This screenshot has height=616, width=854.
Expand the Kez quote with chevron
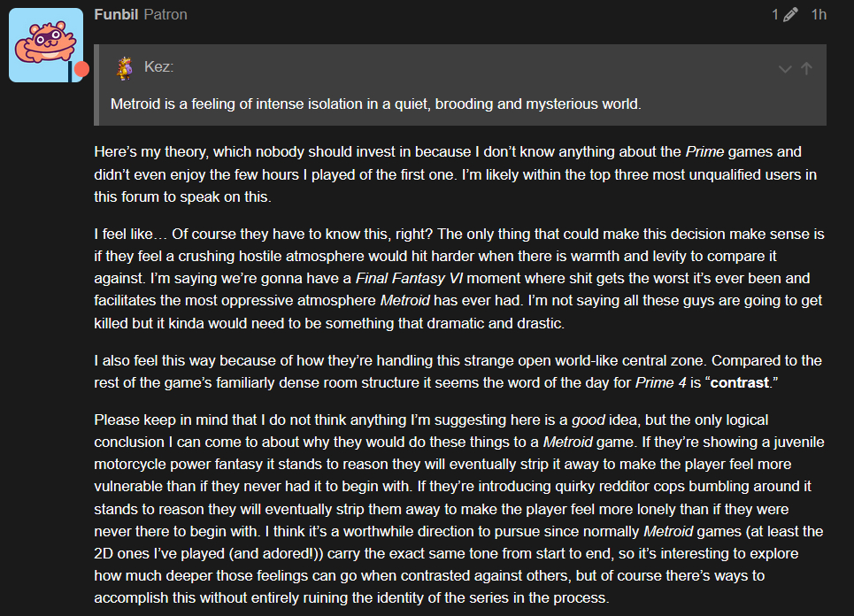point(784,69)
